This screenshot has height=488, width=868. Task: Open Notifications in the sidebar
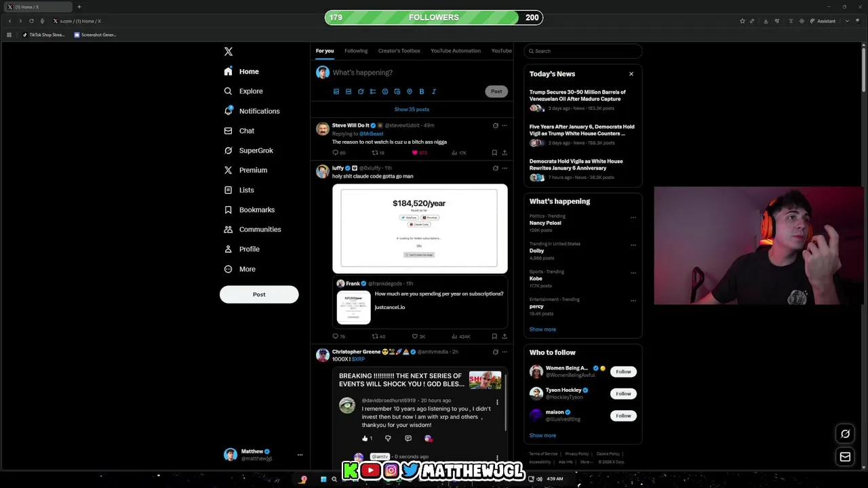(252, 111)
